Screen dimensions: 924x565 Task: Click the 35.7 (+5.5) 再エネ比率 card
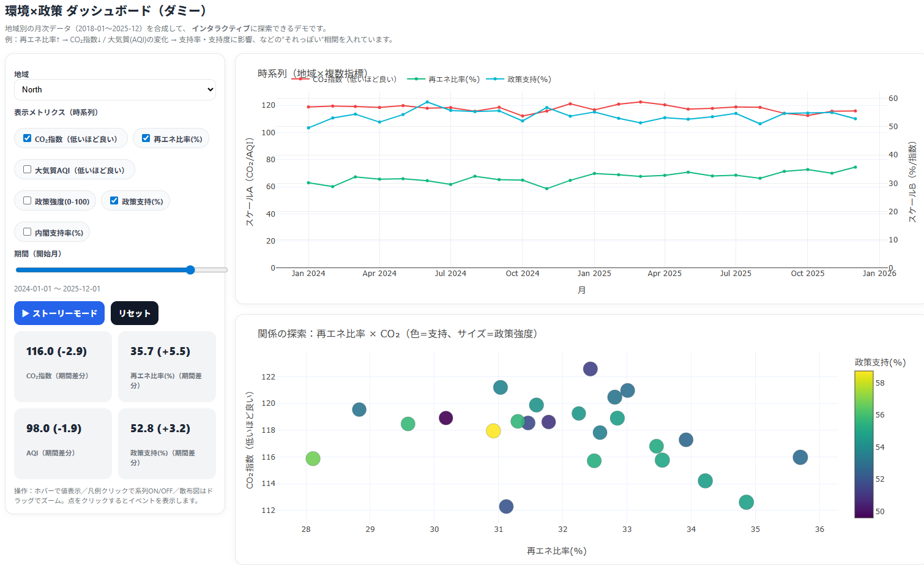click(167, 367)
